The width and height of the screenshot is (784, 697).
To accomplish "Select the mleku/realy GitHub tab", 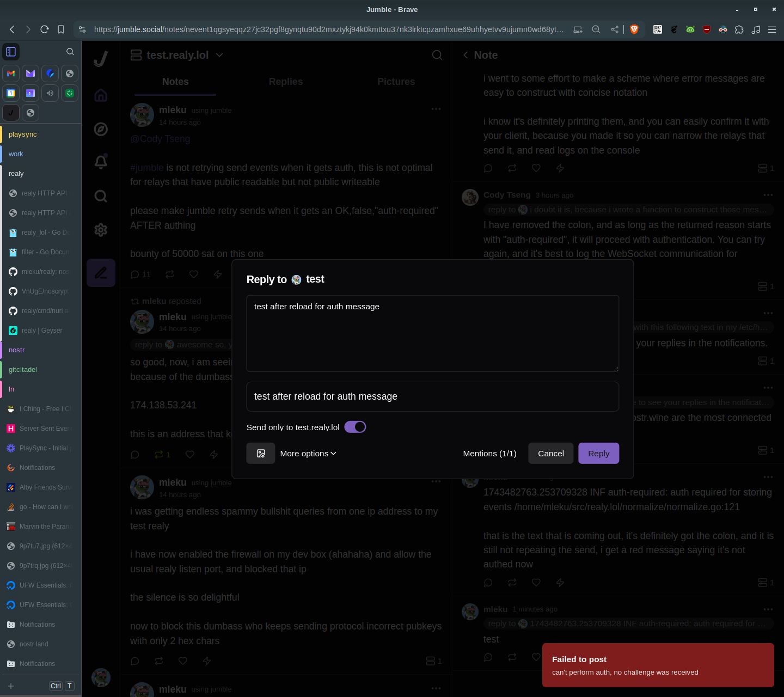I will pyautogui.click(x=41, y=272).
